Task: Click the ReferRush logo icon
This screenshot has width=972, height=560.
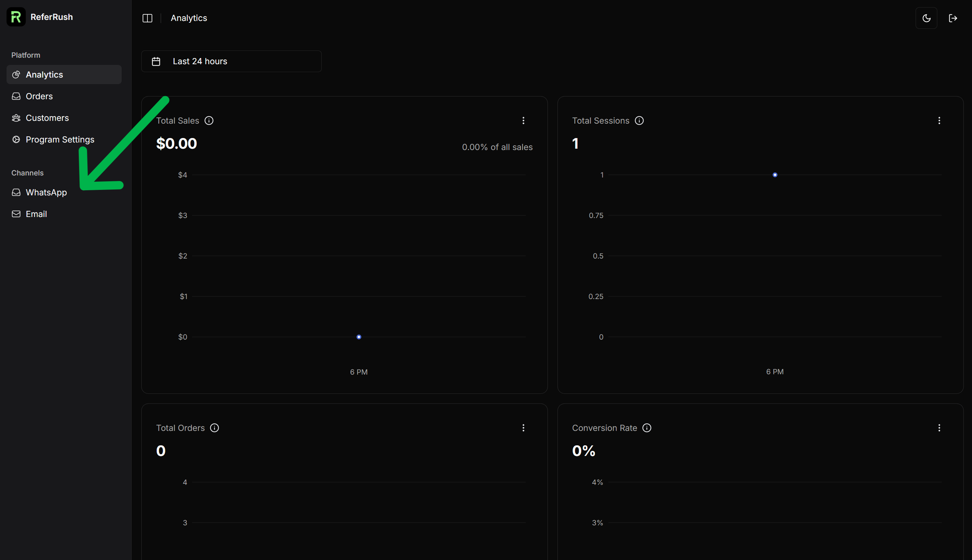Action: 16,17
